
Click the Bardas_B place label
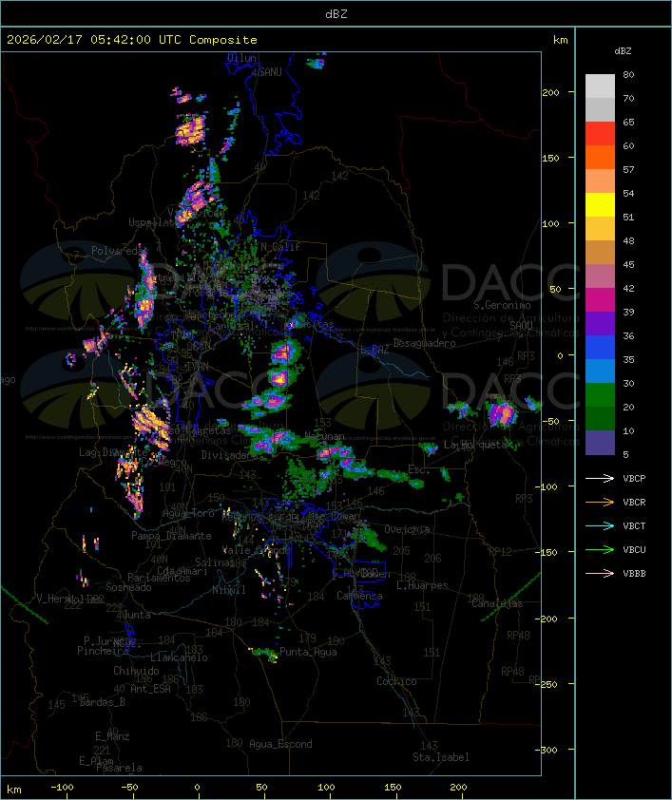pyautogui.click(x=102, y=702)
